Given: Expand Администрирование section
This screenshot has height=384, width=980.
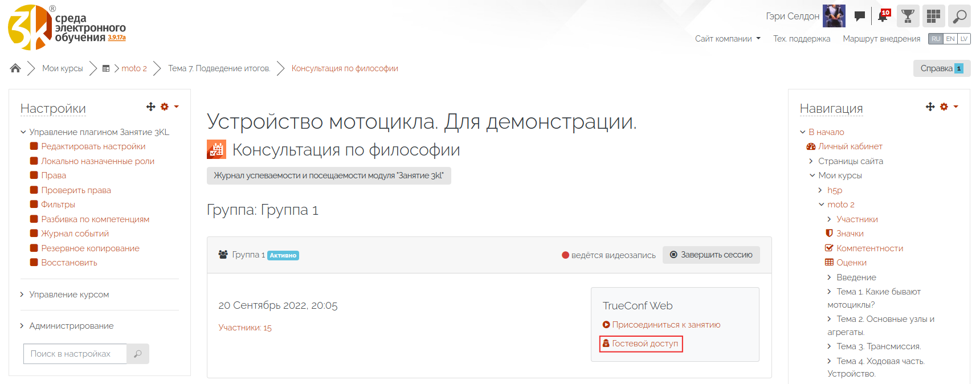Looking at the screenshot, I should click(x=71, y=326).
